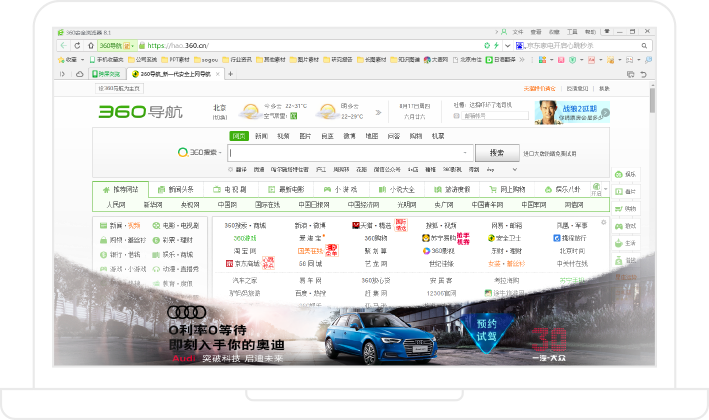Select the 网页 search tab
Image resolution: width=709 pixels, height=420 pixels.
239,136
